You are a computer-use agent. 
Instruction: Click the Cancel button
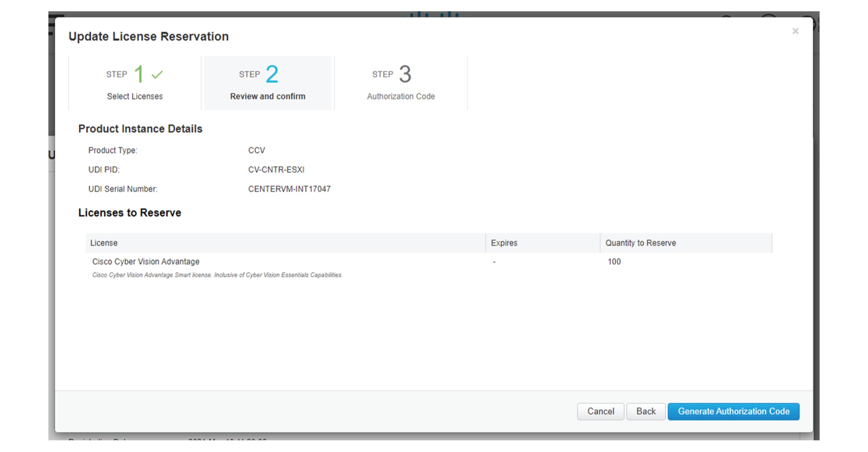coord(600,411)
